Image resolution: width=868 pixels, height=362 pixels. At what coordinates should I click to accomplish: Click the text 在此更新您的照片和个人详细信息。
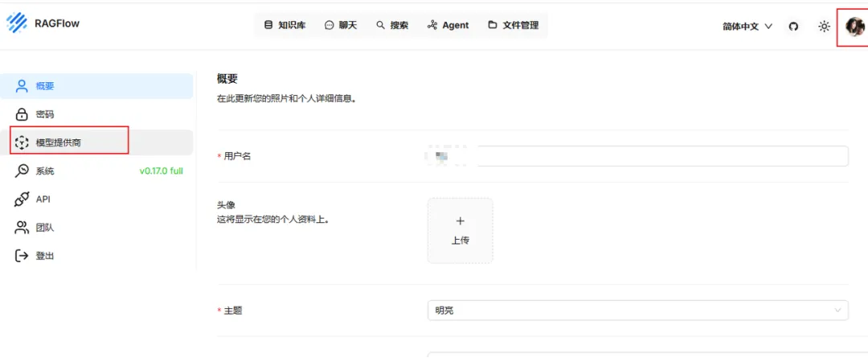tap(285, 101)
